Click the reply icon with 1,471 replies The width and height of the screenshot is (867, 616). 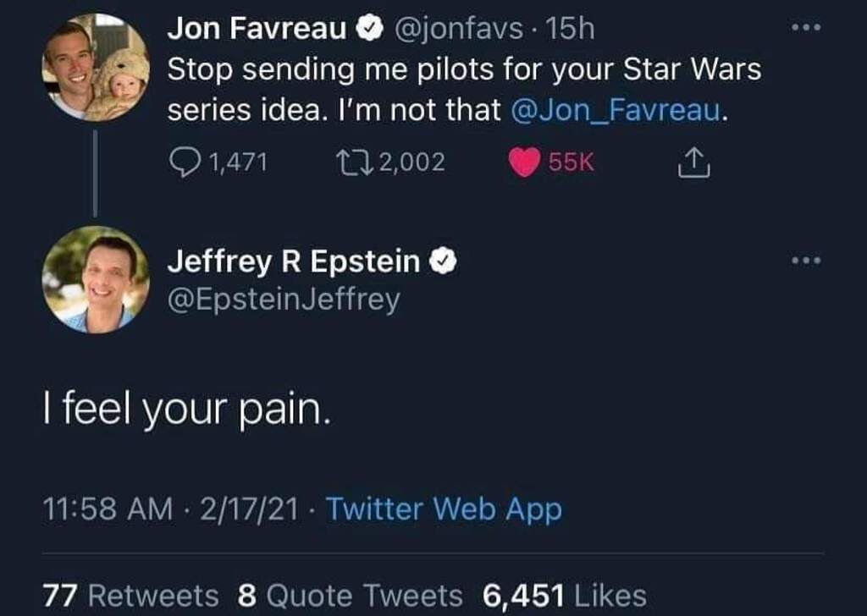tap(184, 162)
